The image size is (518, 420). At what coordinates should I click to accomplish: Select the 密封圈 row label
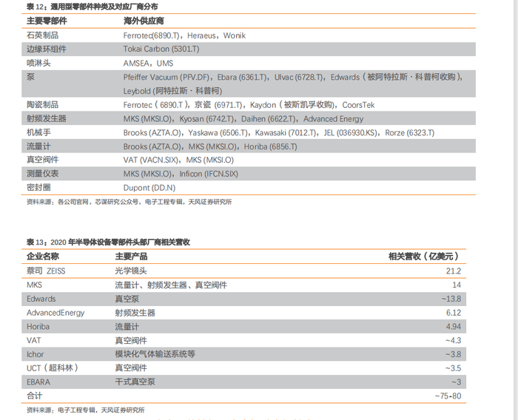coord(38,188)
